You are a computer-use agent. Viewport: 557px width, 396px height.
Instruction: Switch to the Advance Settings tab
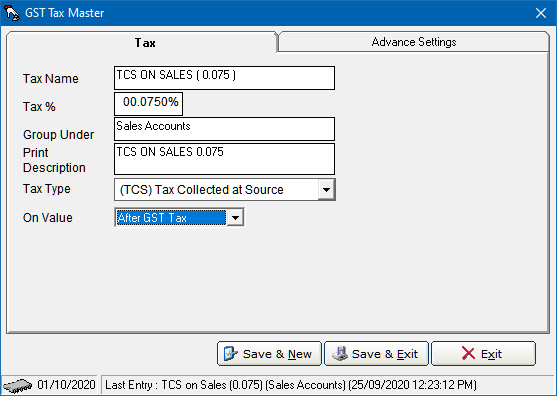(413, 42)
